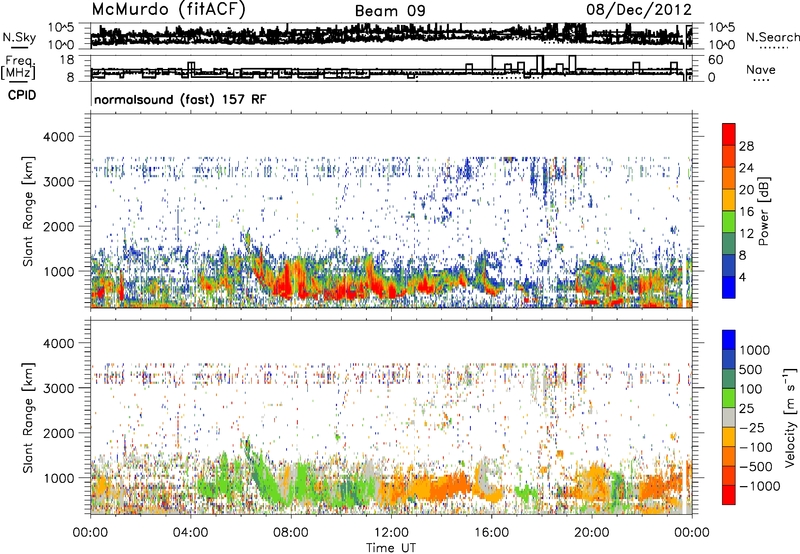Click the 'N.Sky' label
This screenshot has height=554, width=800.
click(x=19, y=37)
